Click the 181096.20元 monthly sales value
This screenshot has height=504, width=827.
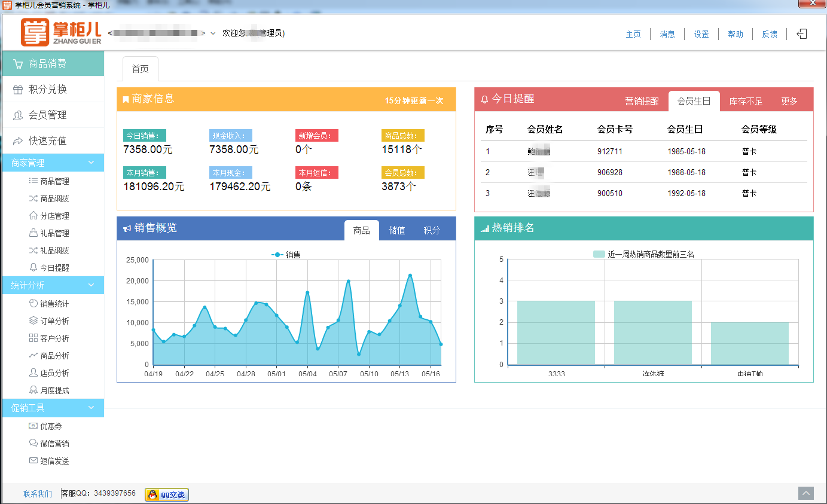(x=154, y=187)
